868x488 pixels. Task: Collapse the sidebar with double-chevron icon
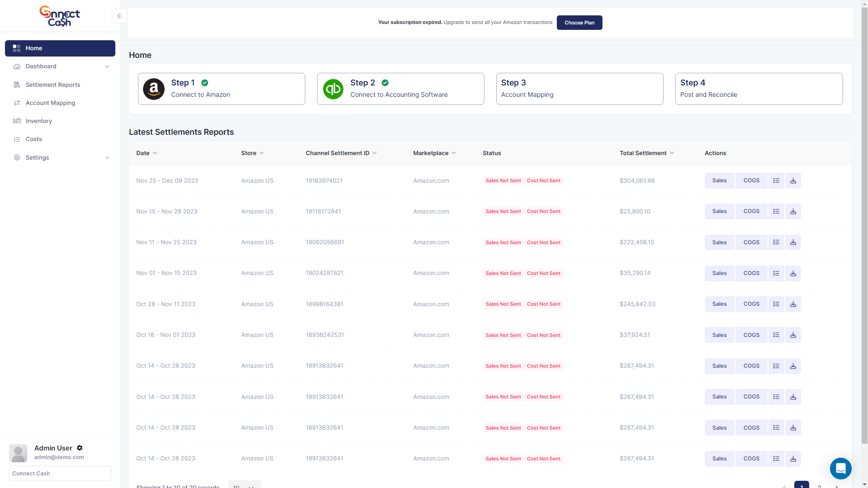click(119, 16)
